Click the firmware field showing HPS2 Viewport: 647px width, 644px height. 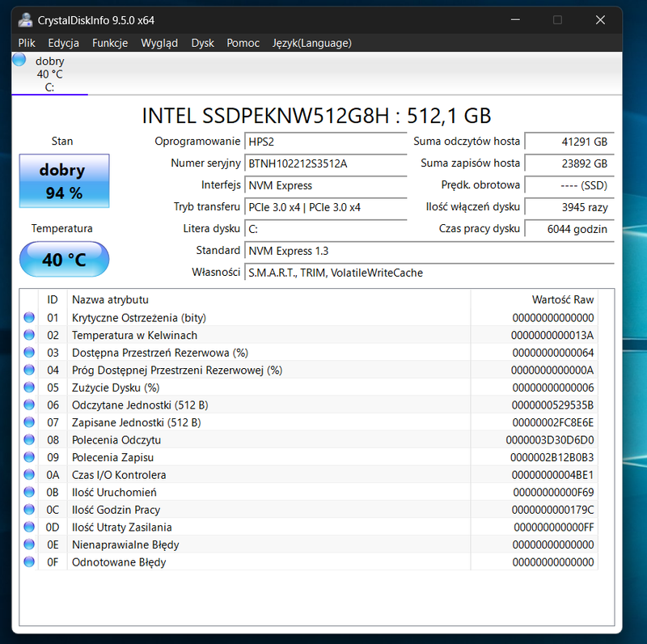[326, 142]
